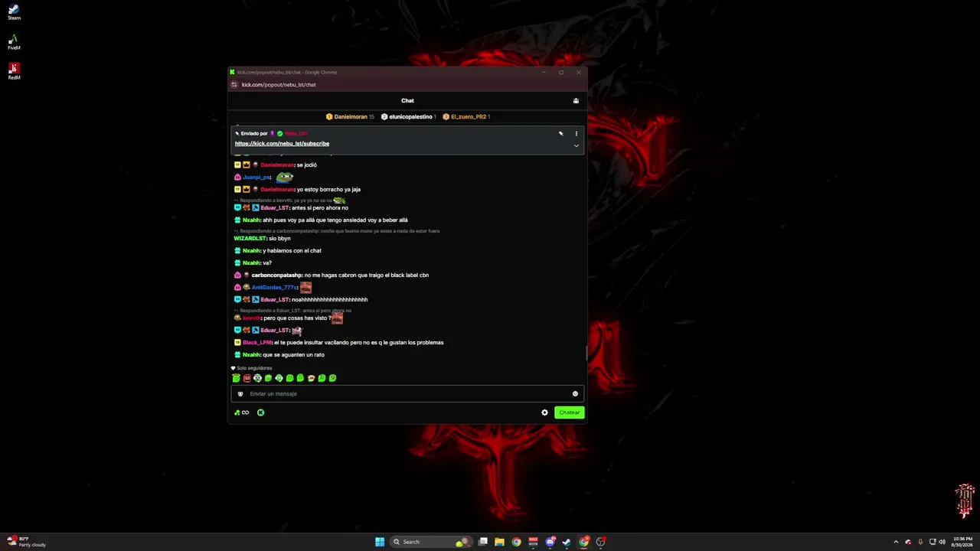This screenshot has width=980, height=551.
Task: Collapse the pinned message with chevron
Action: coord(577,145)
